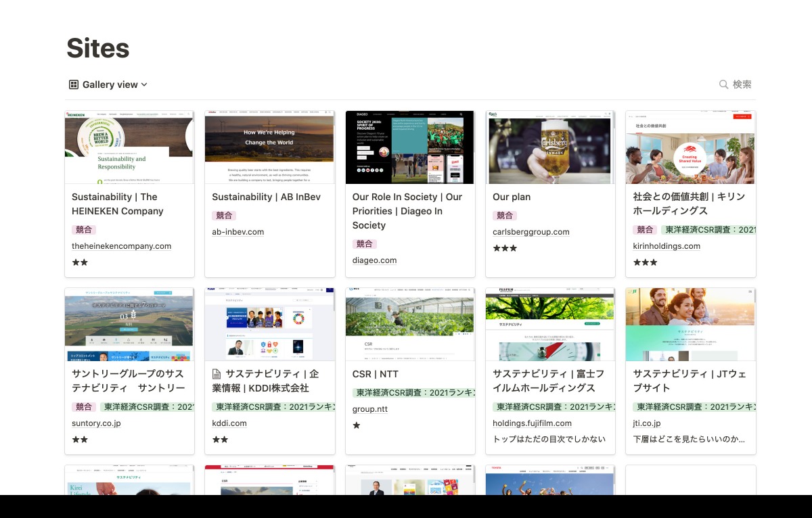
Task: Click the Gallery view grid icon
Action: 74,85
